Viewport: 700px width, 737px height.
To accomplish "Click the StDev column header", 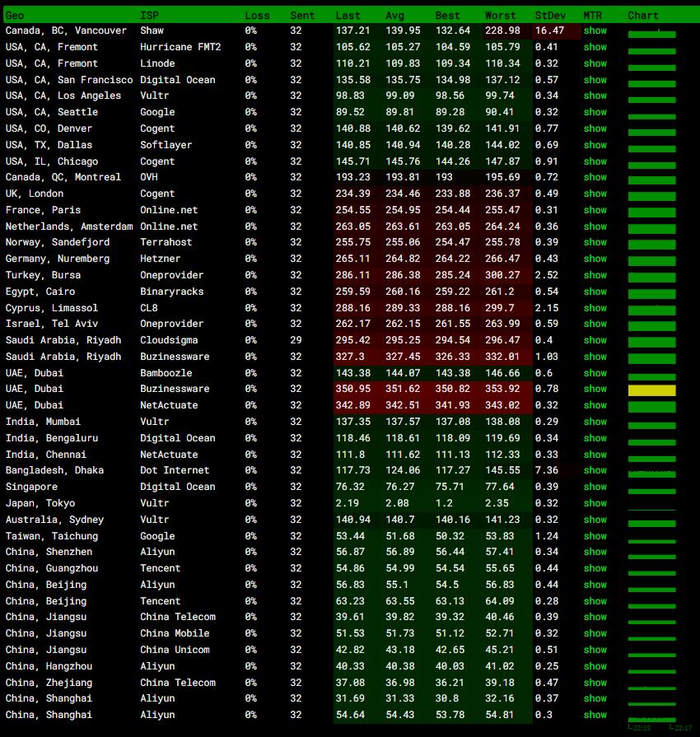I will pyautogui.click(x=550, y=16).
